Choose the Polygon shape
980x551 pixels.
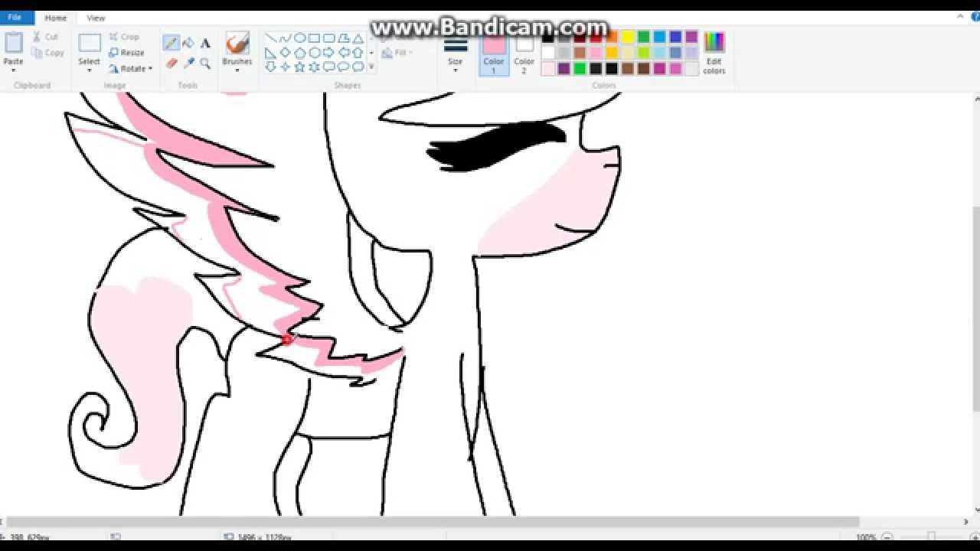(344, 38)
